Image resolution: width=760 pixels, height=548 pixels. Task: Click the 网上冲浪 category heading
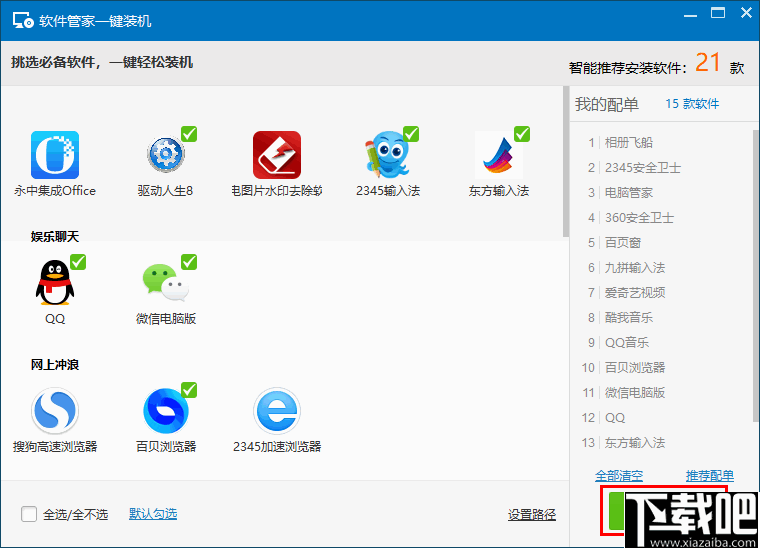(55, 364)
